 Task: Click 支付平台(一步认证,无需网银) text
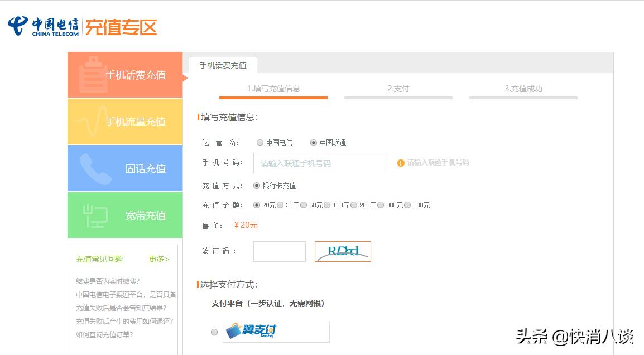click(268, 303)
